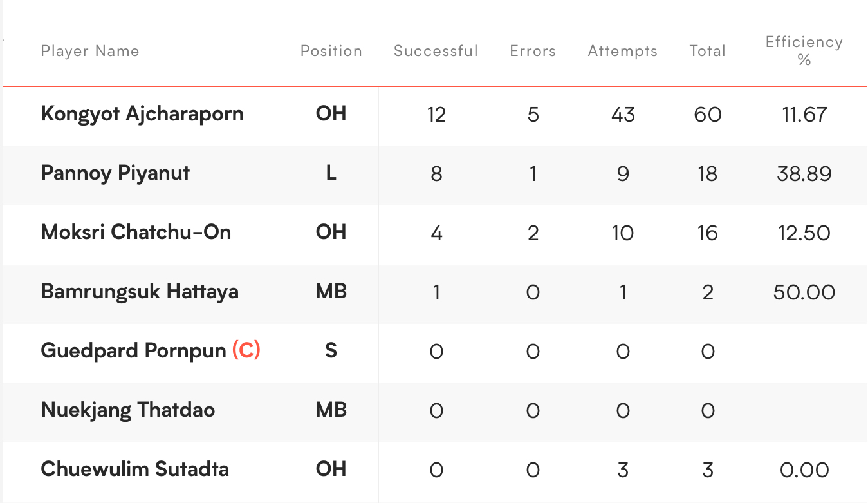868x503 pixels.
Task: Click Kongyot Ajcharaporn's 11.67 efficiency value
Action: coord(804,115)
